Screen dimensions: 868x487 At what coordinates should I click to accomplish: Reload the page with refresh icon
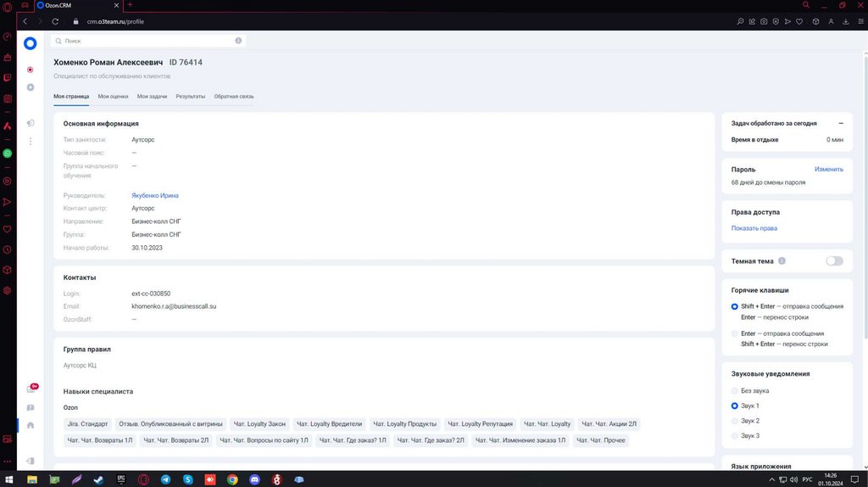click(x=55, y=21)
